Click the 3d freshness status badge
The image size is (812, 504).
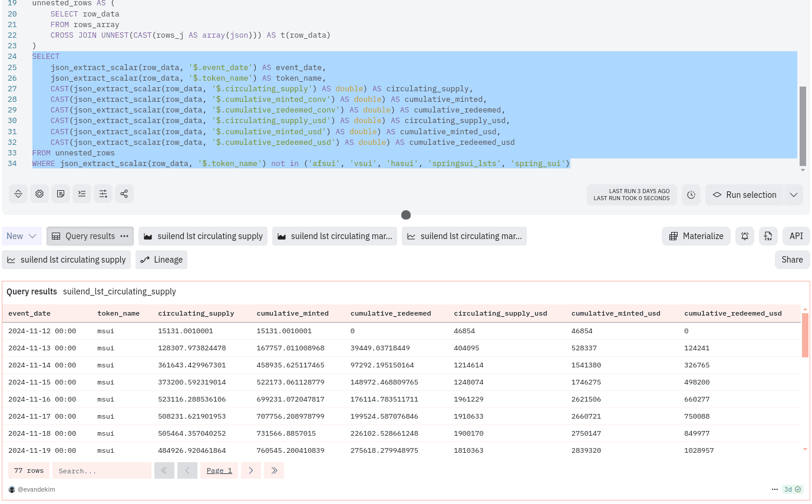click(x=793, y=489)
